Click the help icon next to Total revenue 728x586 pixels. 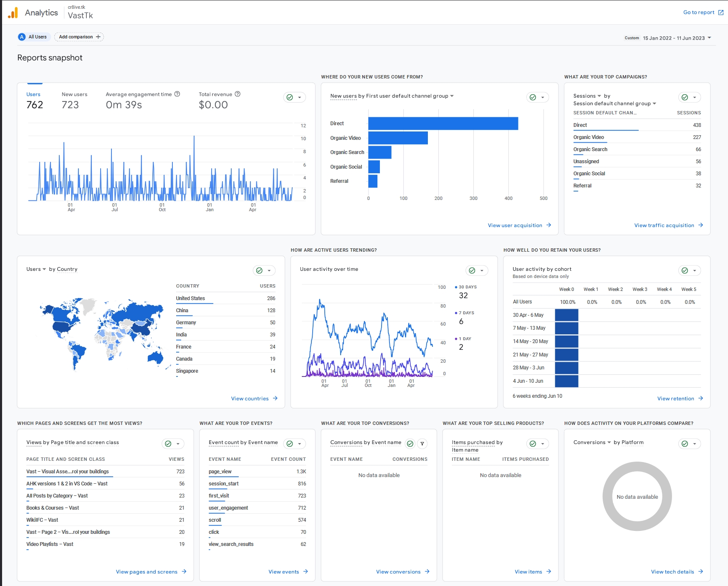coord(238,94)
